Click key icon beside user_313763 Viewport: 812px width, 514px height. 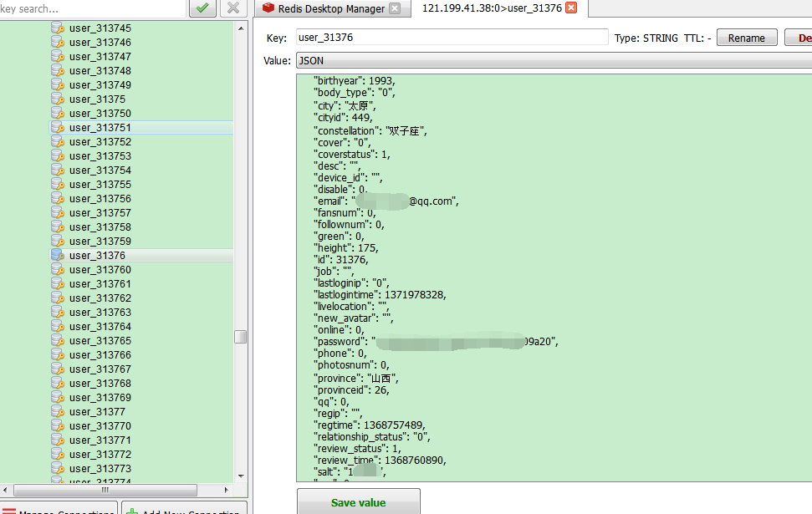[58, 313]
